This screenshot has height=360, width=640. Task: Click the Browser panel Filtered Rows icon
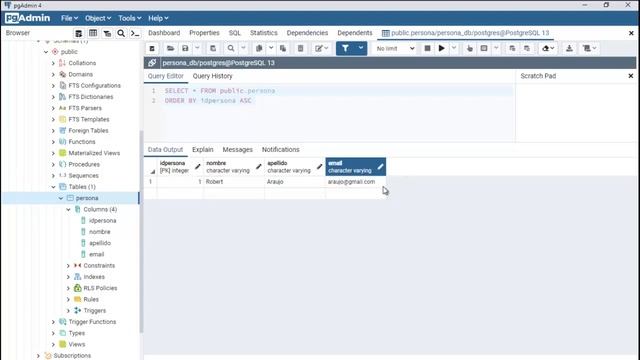[x=107, y=33]
